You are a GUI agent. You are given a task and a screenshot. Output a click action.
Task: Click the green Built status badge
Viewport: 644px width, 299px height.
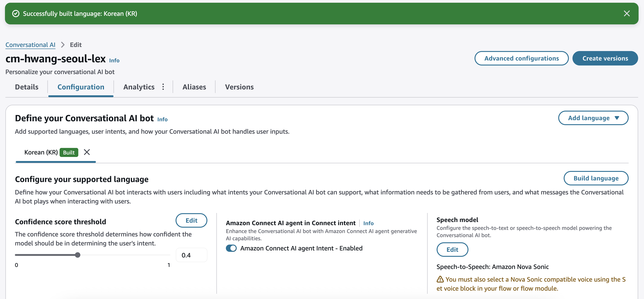coord(69,152)
